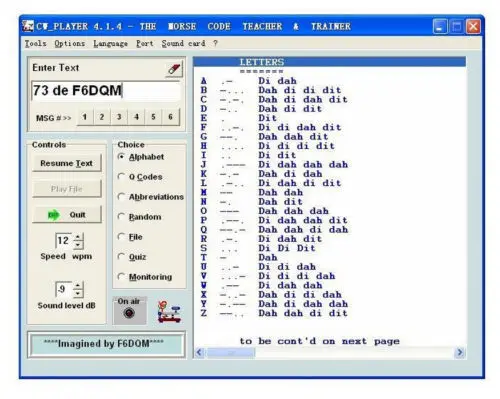500x399 pixels.
Task: Decrease the Speed wpm value
Action: (x=78, y=245)
